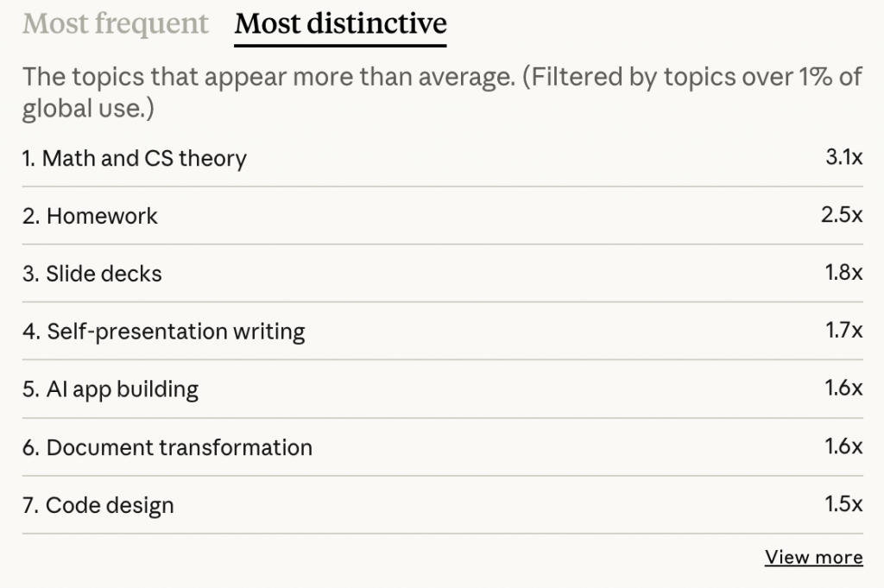This screenshot has height=588, width=884.
Task: Click rank number 1 in the list
Action: (28, 158)
